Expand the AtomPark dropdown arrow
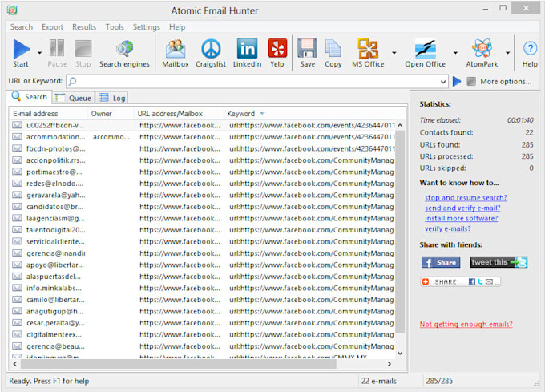The height and width of the screenshot is (392, 545). tap(507, 53)
